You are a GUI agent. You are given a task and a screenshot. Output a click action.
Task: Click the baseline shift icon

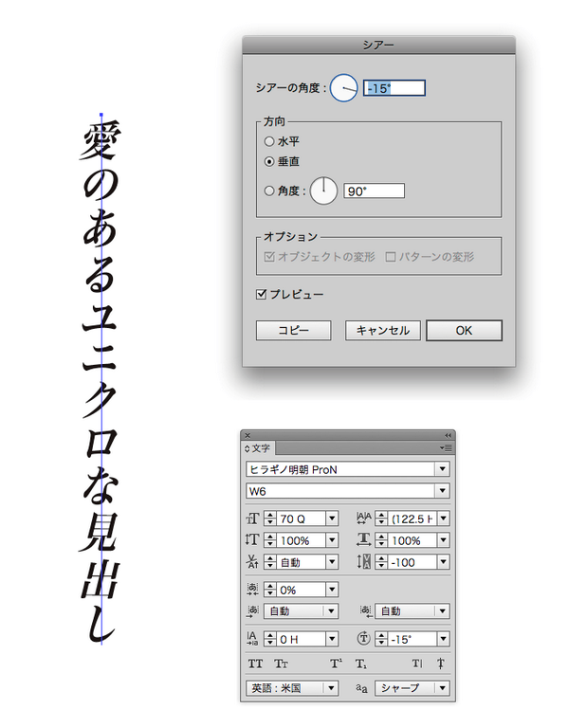252,639
